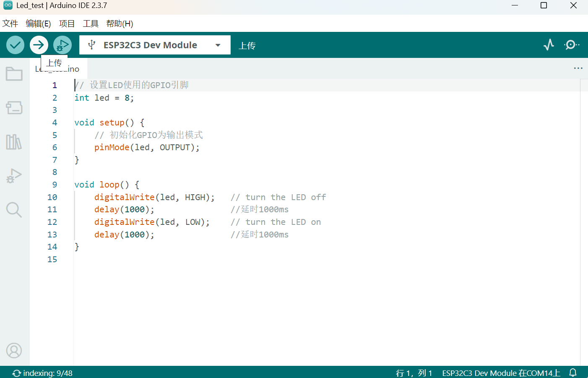588x378 pixels.
Task: Click the delay(1000); on line 13
Action: click(124, 235)
